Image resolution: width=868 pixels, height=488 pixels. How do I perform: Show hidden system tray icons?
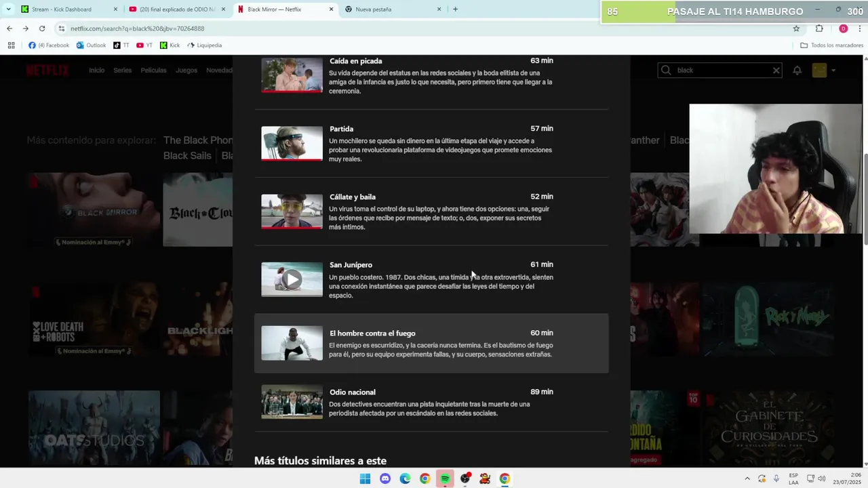(x=747, y=479)
